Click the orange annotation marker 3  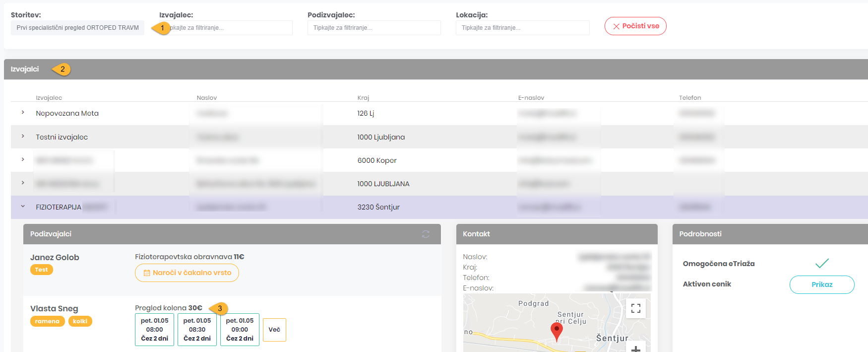[x=219, y=309]
